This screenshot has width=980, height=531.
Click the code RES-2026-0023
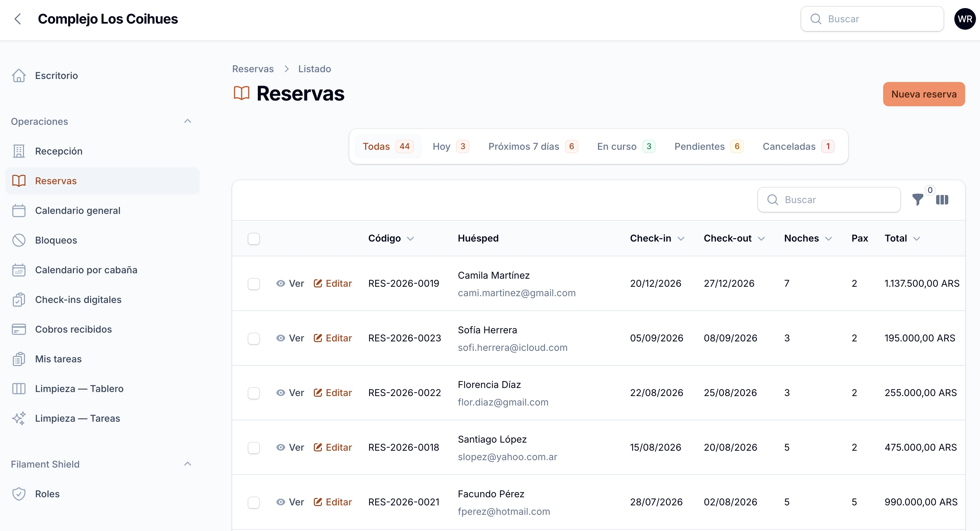pyautogui.click(x=405, y=338)
